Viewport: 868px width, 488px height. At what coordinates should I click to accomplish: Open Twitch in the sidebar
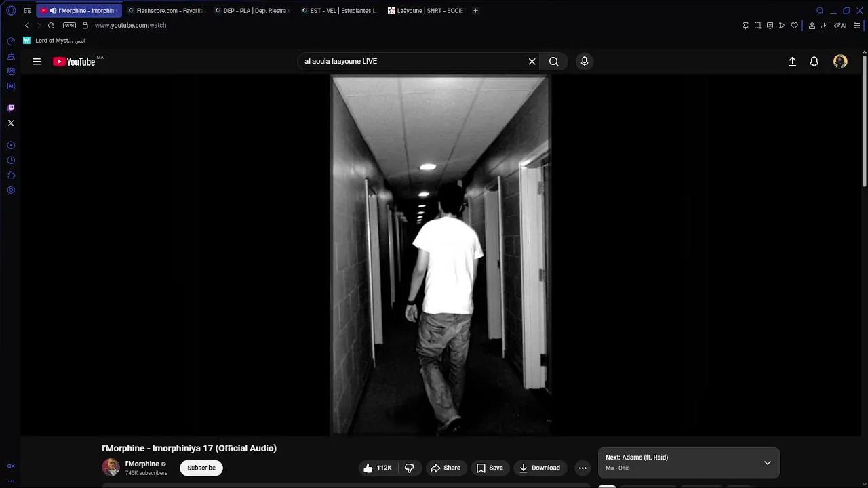pyautogui.click(x=11, y=108)
